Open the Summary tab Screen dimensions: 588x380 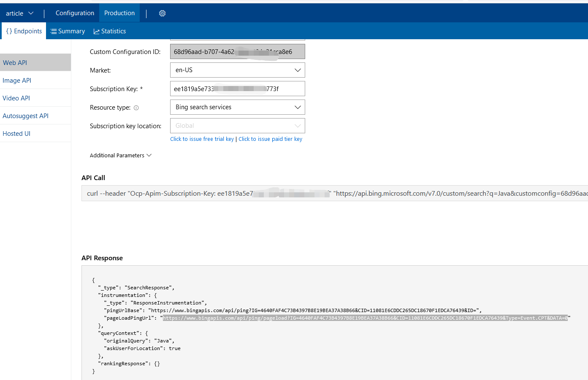(x=68, y=31)
